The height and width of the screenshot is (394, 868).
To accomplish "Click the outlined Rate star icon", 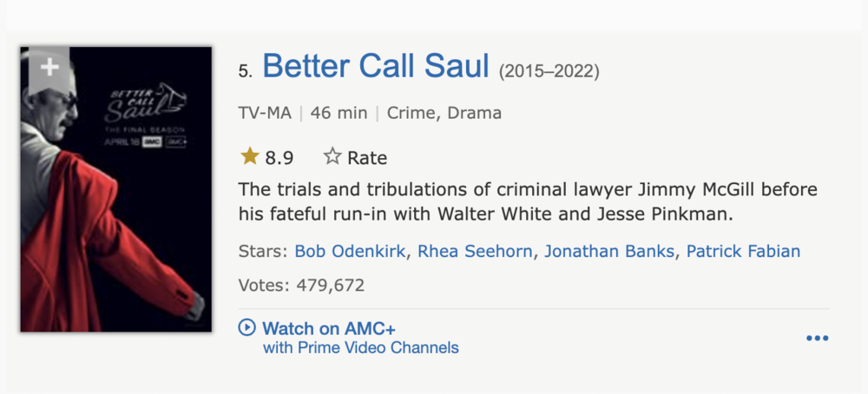I will click(x=332, y=156).
